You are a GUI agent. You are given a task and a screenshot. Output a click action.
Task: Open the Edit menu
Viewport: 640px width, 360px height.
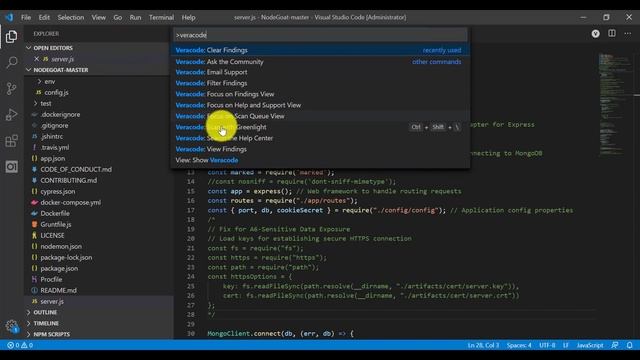click(x=44, y=18)
